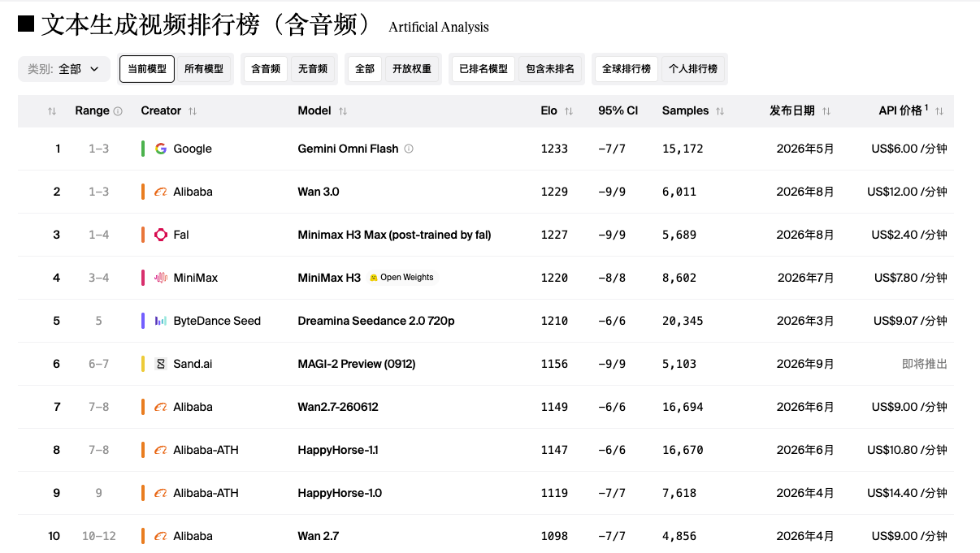980x553 pixels.
Task: Switch to 所有模型 toggle option
Action: coord(204,69)
